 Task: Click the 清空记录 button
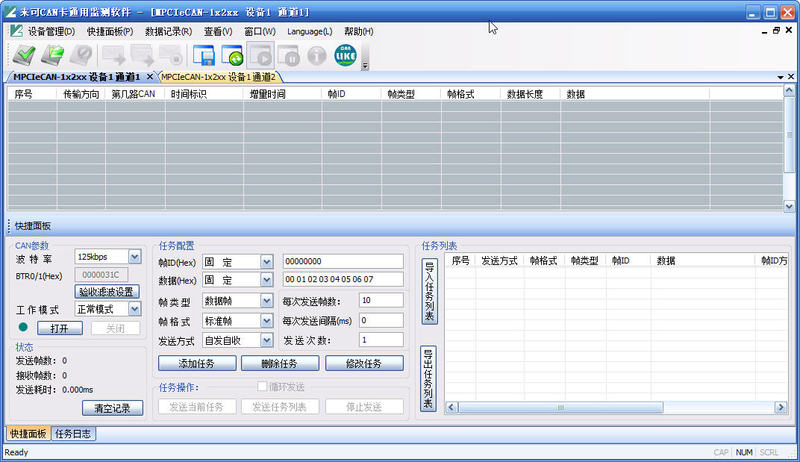click(x=112, y=408)
